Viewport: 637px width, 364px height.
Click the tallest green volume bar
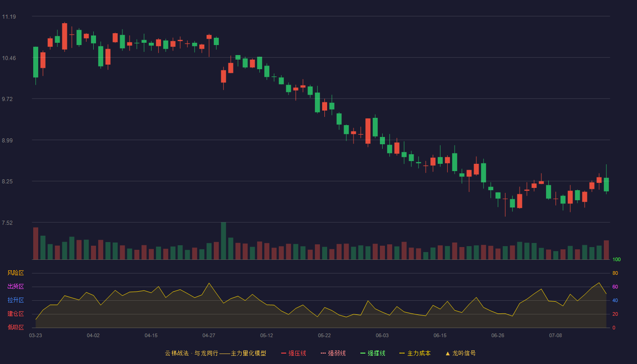tap(223, 241)
